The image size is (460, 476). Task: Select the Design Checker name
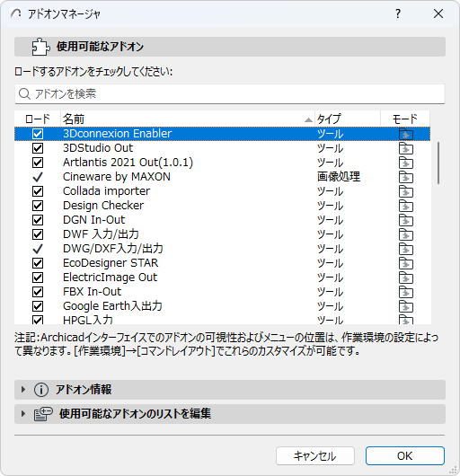(103, 206)
